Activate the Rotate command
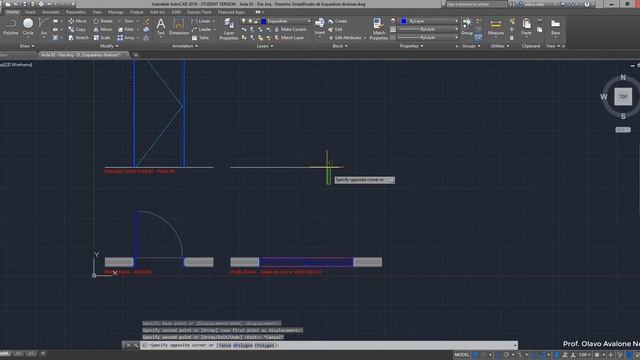This screenshot has width=640, height=360. 103,21
